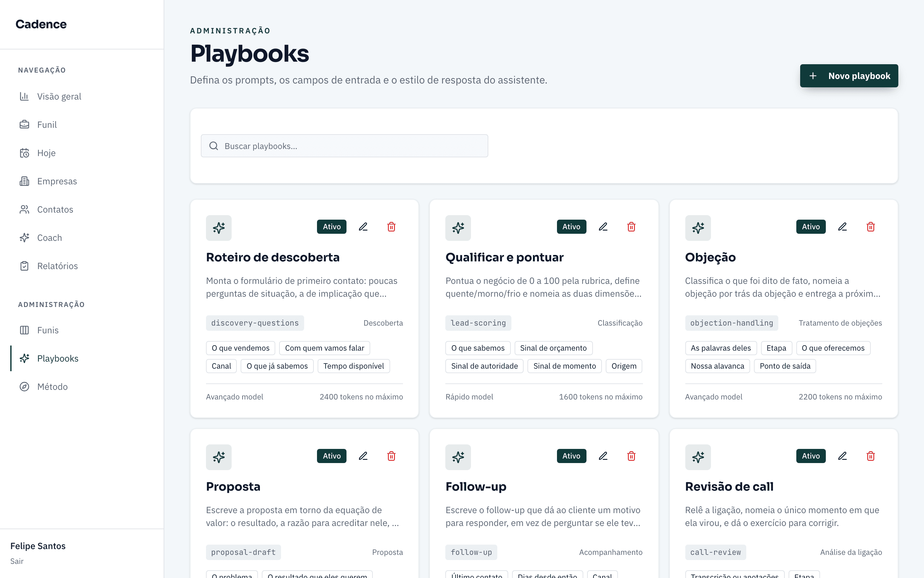Click the Funil briefcase icon
This screenshot has height=578, width=924.
click(x=24, y=125)
